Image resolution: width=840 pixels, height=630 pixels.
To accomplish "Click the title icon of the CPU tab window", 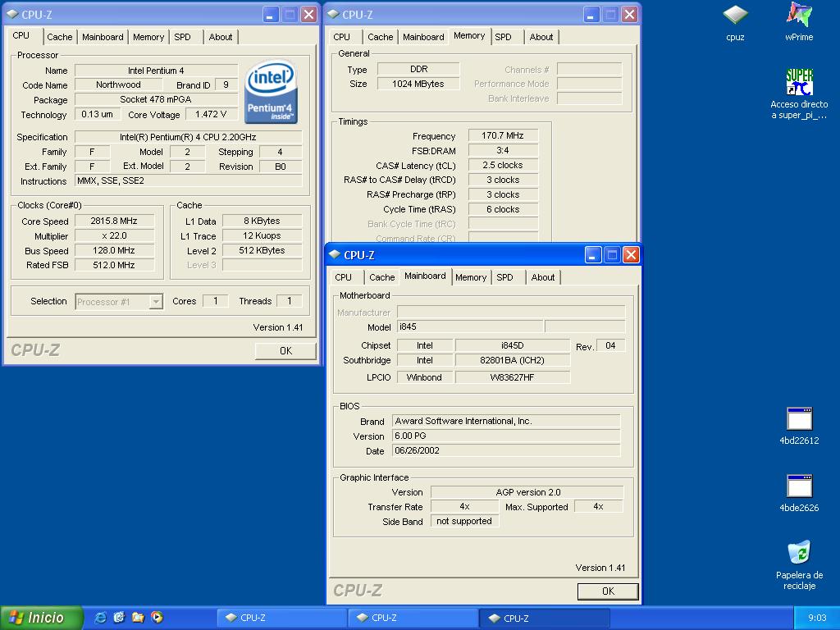I will [x=12, y=15].
